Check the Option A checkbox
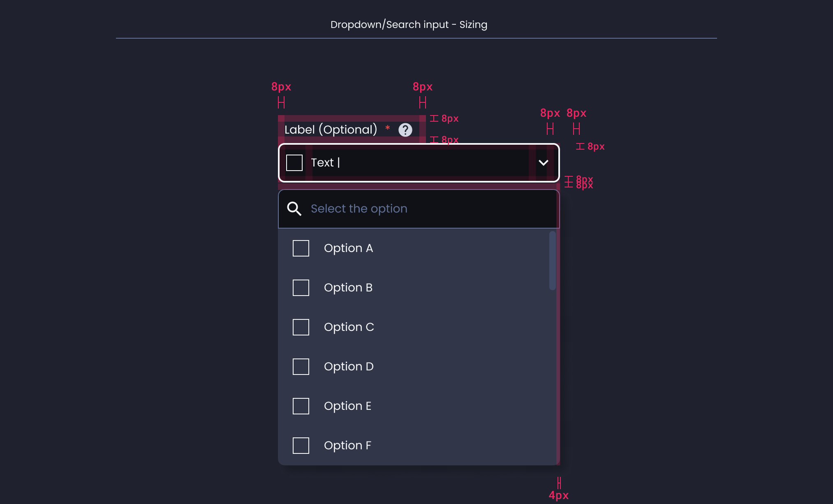This screenshot has width=833, height=504. (x=301, y=248)
